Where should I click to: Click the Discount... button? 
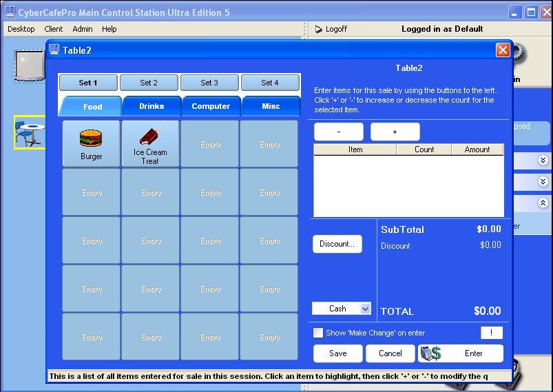point(337,244)
